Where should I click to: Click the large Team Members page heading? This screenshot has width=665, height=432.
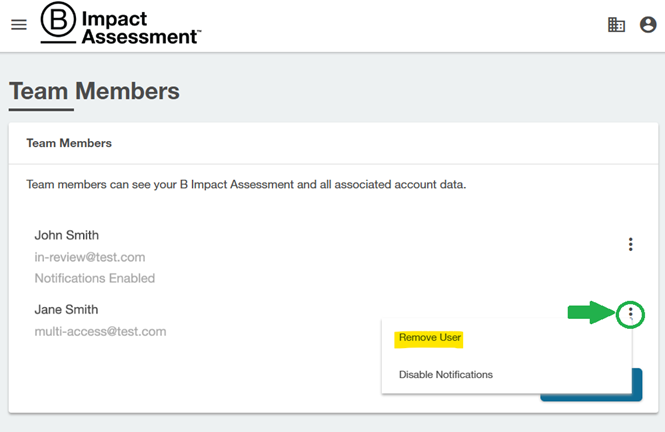point(94,91)
